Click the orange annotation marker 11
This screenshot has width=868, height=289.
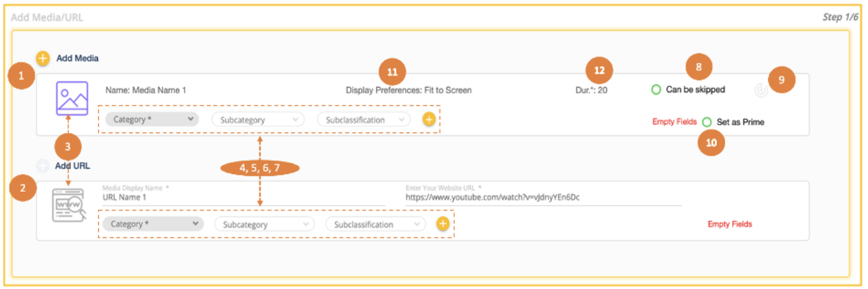[x=392, y=71]
